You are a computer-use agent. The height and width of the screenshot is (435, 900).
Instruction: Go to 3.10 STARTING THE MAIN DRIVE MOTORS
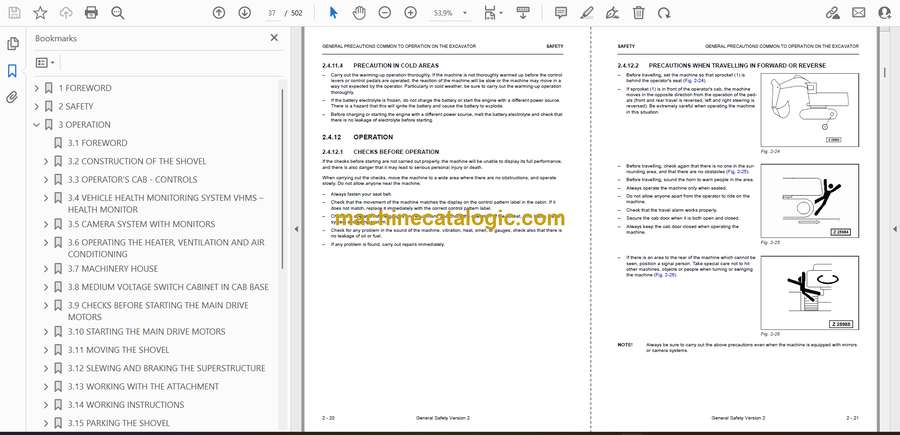click(146, 331)
